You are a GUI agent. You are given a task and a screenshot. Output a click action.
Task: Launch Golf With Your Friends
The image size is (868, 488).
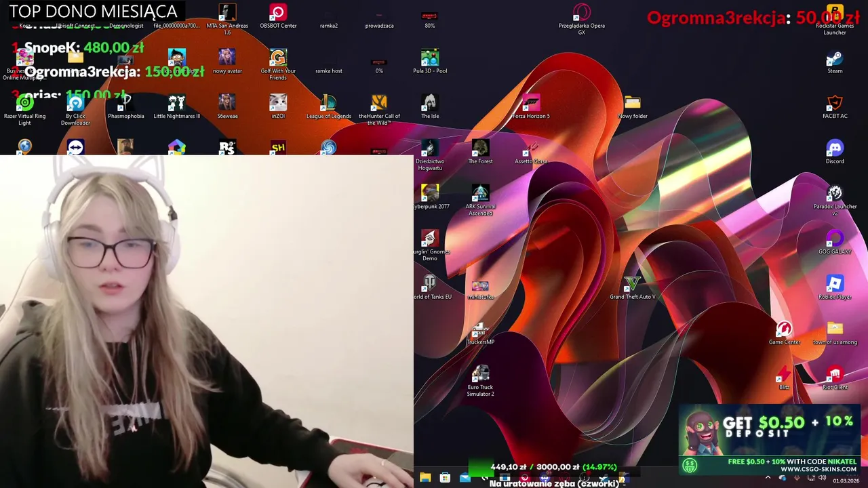point(278,64)
